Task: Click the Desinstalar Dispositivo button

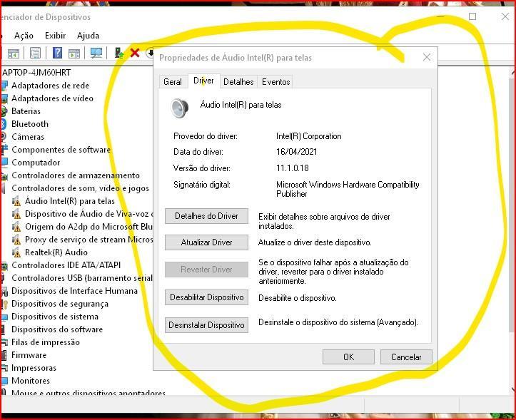Action: [206, 325]
